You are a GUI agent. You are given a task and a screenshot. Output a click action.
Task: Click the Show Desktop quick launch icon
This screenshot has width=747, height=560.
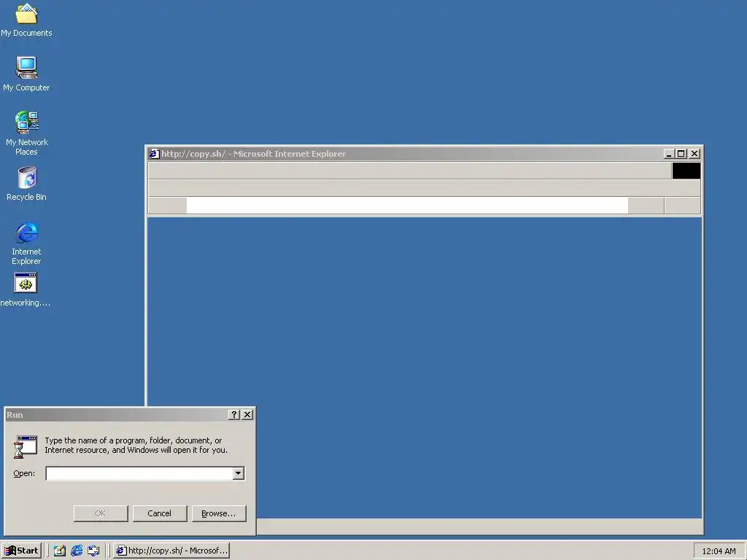tap(60, 551)
